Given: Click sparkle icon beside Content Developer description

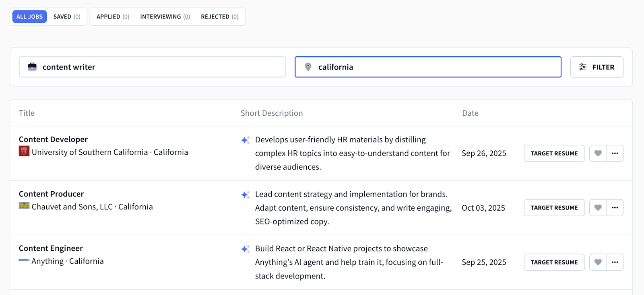Looking at the screenshot, I should click(x=245, y=140).
